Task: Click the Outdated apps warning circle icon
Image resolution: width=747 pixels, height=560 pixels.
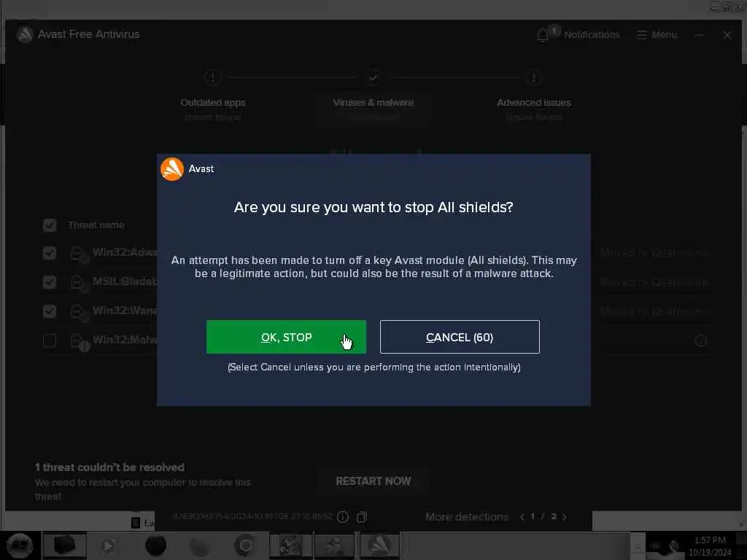Action: point(212,77)
